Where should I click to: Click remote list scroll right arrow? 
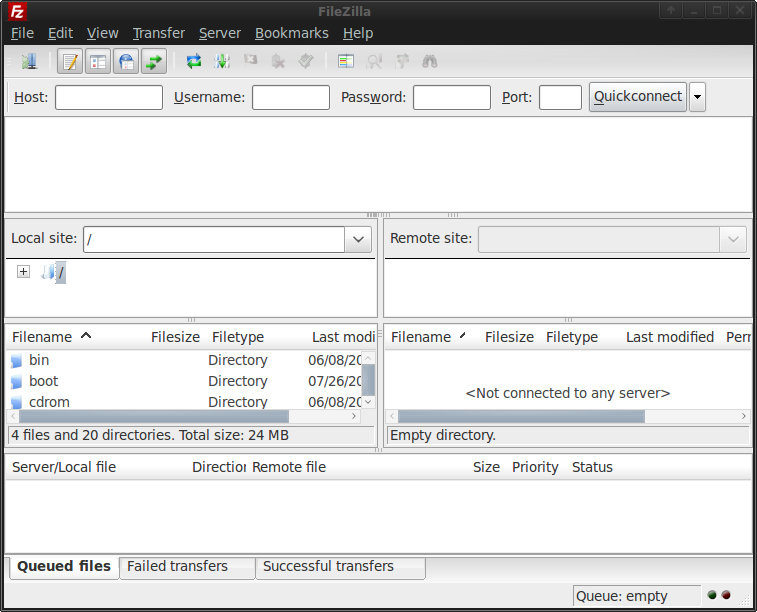(743, 416)
